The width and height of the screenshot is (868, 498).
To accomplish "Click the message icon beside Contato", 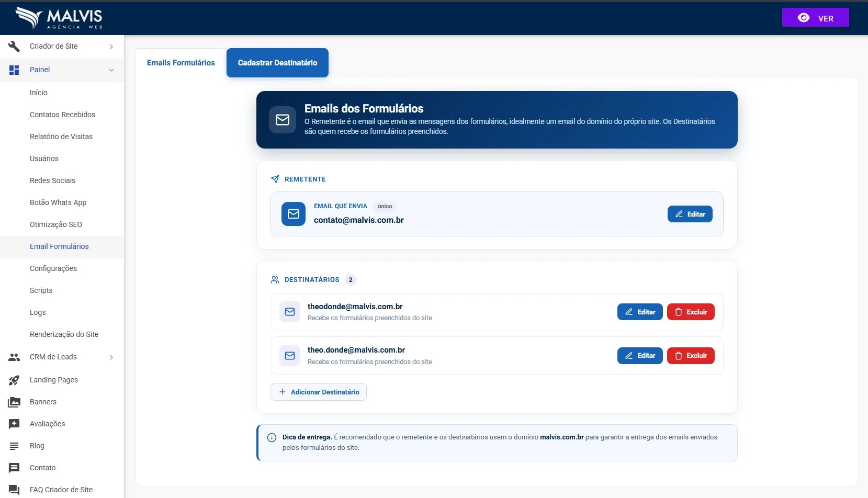I will pyautogui.click(x=14, y=468).
